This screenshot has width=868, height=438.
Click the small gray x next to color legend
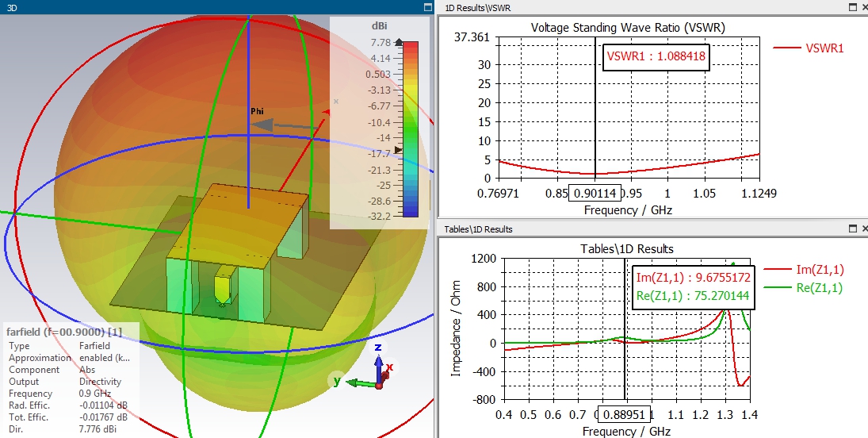tap(335, 102)
